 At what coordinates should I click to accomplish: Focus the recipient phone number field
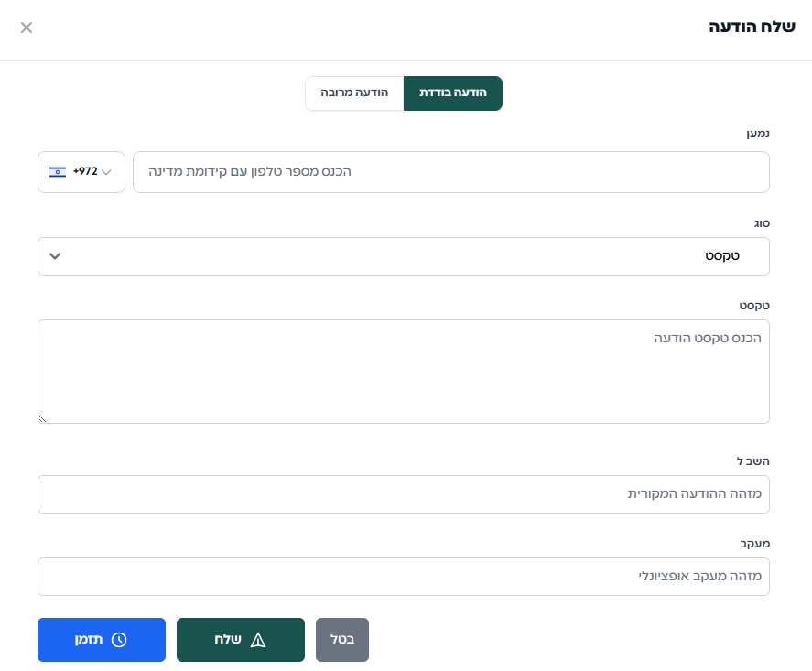(x=450, y=172)
